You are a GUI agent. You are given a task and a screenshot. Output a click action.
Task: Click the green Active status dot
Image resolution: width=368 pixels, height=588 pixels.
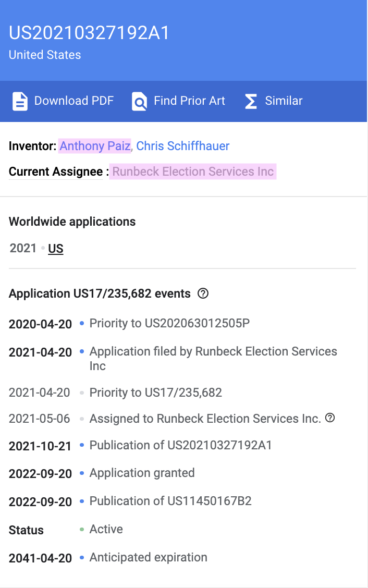pos(82,530)
